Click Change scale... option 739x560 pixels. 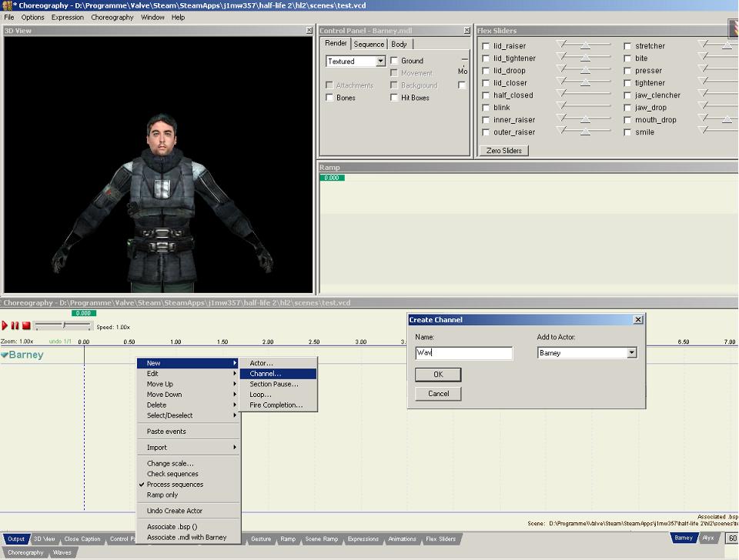point(188,463)
